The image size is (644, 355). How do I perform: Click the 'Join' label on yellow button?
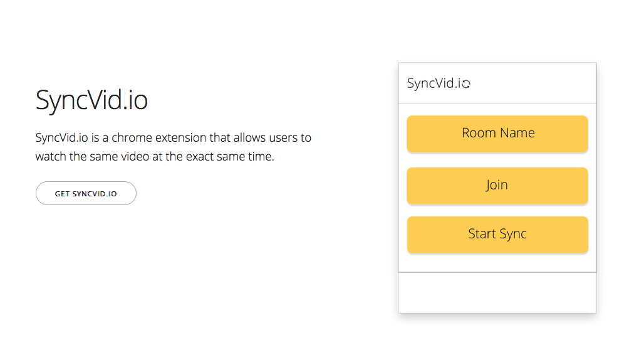497,185
